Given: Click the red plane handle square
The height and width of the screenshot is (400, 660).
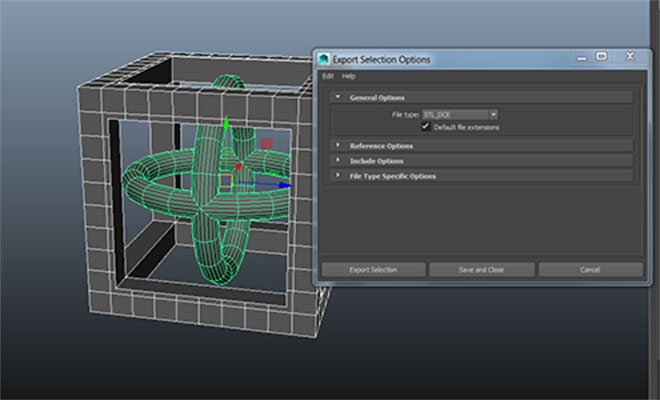Looking at the screenshot, I should pos(266,144).
